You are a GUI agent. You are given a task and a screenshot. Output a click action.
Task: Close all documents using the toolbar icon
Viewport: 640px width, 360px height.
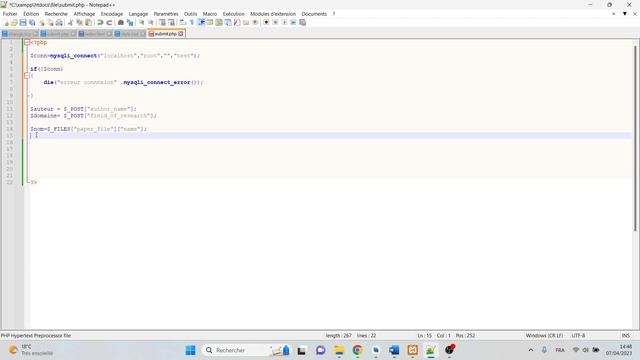50,22
